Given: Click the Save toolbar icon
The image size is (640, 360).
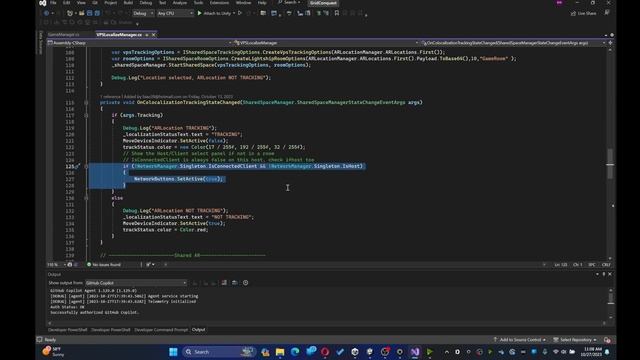Looking at the screenshot, I should [89, 13].
